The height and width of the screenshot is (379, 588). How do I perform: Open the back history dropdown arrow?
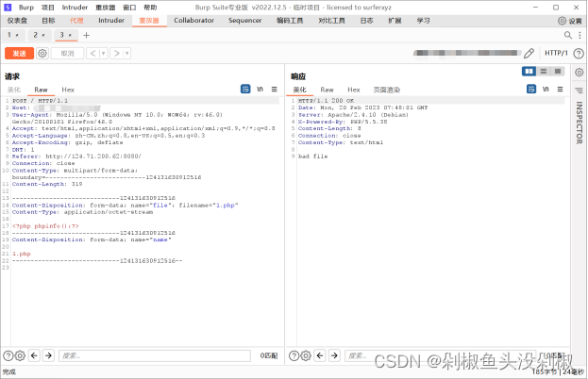coord(103,53)
